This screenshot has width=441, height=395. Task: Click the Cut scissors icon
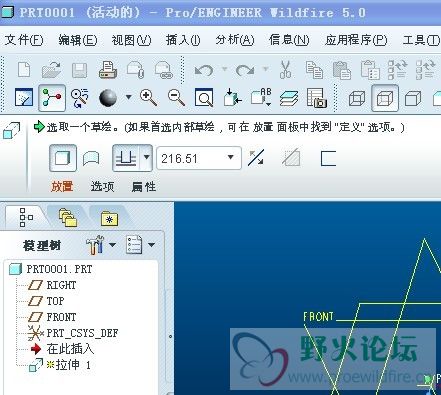click(286, 69)
